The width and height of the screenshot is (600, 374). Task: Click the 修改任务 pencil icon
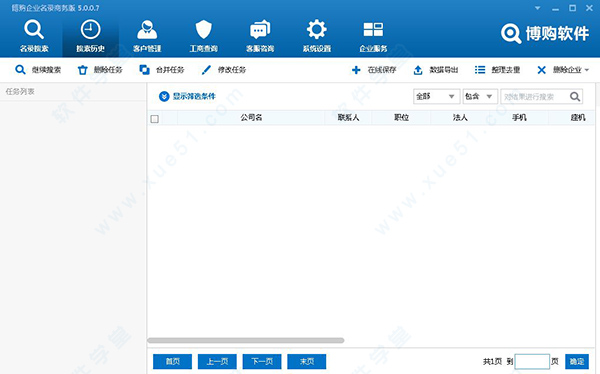[206, 70]
